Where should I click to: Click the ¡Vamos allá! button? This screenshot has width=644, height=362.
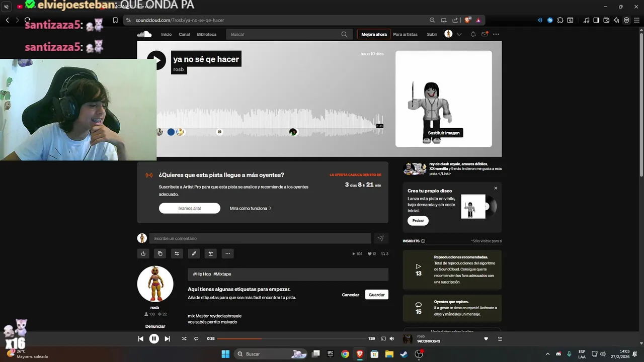190,208
